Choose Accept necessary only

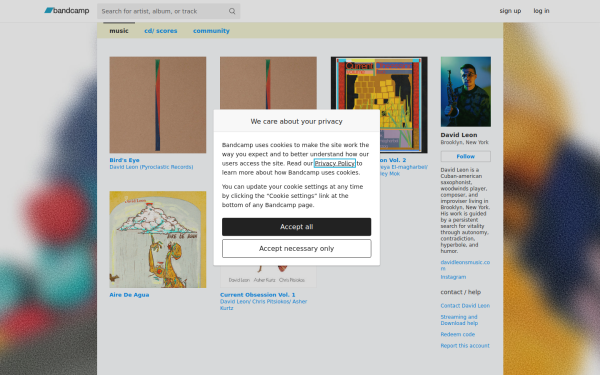(x=297, y=249)
